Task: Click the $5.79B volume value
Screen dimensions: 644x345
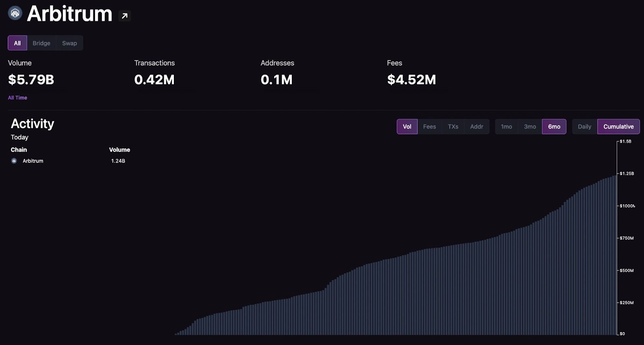Action: point(31,80)
